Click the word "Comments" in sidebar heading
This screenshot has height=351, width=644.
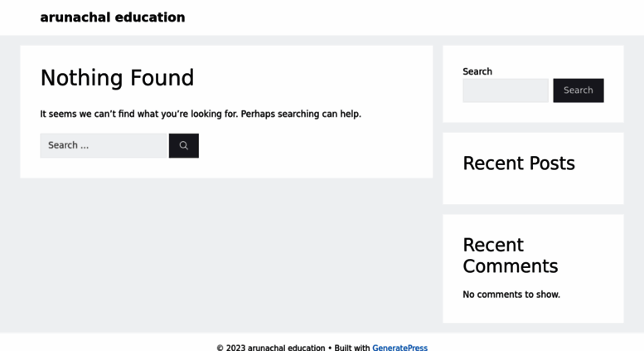510,266
